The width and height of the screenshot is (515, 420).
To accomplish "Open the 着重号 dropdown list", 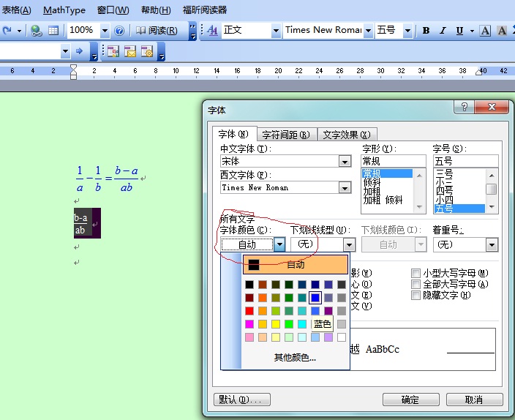I will [491, 244].
